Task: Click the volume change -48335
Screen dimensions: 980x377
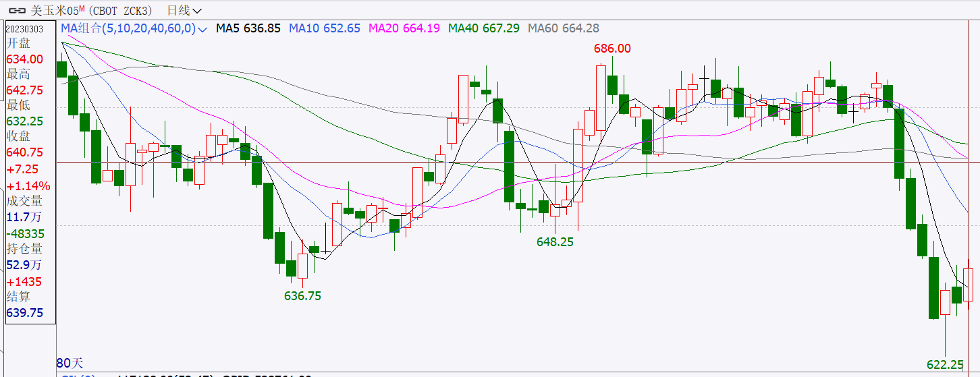Action: (26, 233)
